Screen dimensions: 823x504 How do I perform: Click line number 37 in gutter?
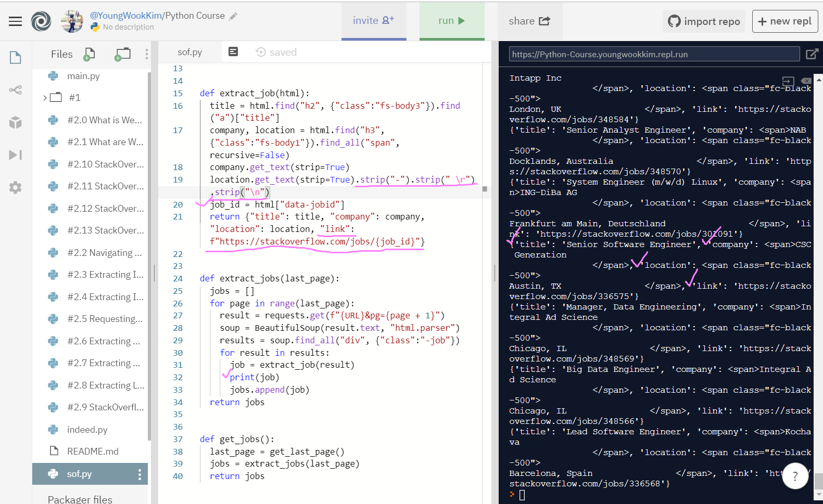tap(178, 439)
